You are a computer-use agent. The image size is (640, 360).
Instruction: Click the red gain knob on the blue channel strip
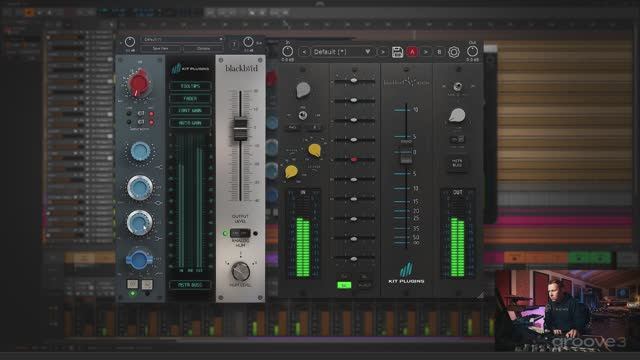point(138,83)
